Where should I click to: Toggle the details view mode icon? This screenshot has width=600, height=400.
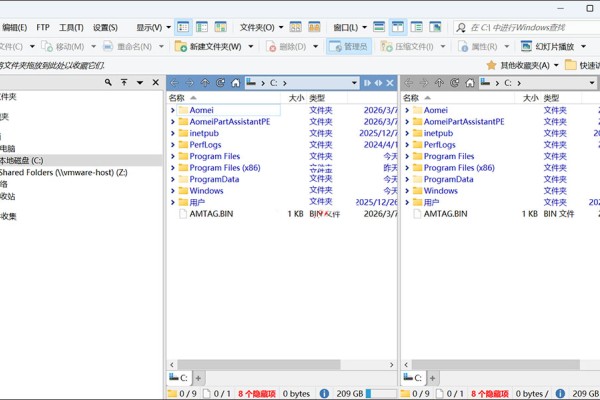click(183, 27)
